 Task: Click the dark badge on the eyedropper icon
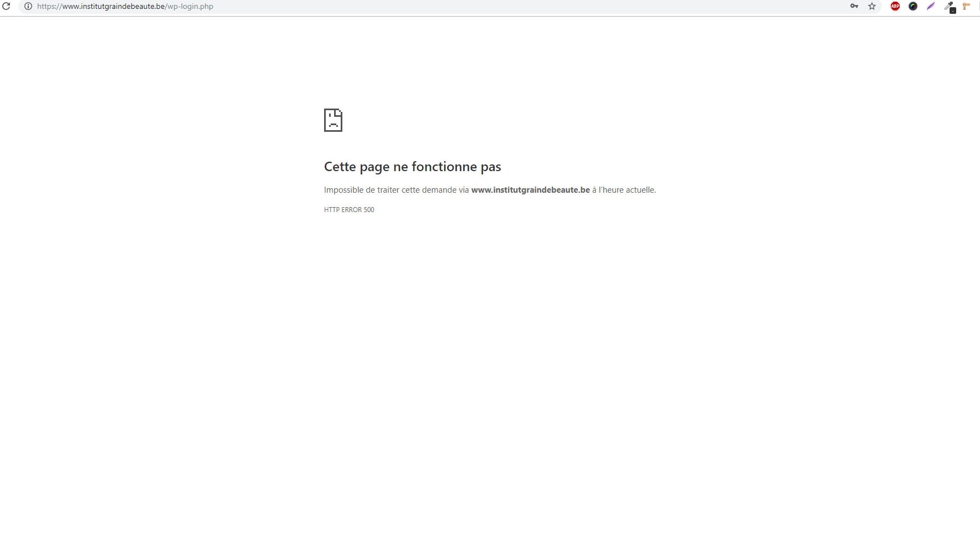(953, 11)
